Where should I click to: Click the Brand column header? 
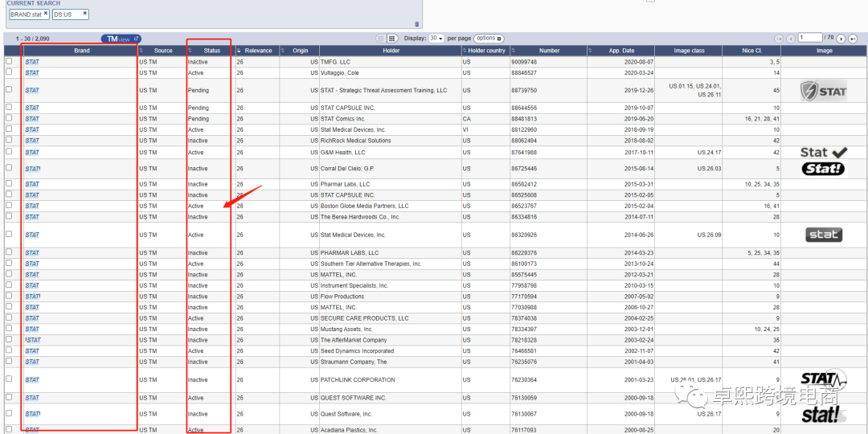point(81,51)
